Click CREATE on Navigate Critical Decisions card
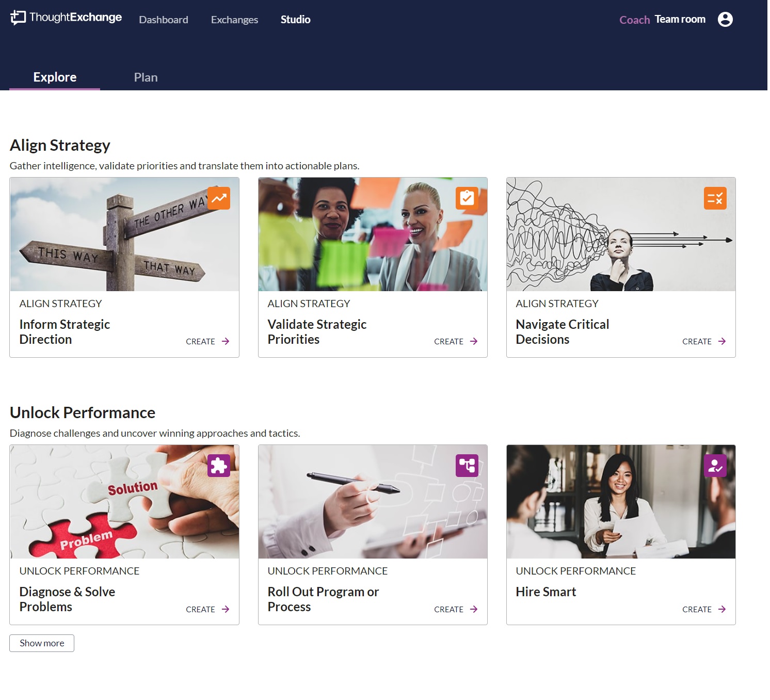 697,341
